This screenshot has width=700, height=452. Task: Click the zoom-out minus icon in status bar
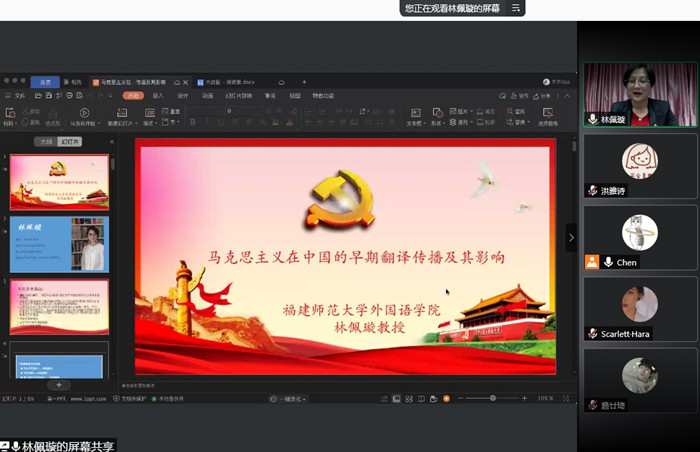460,398
